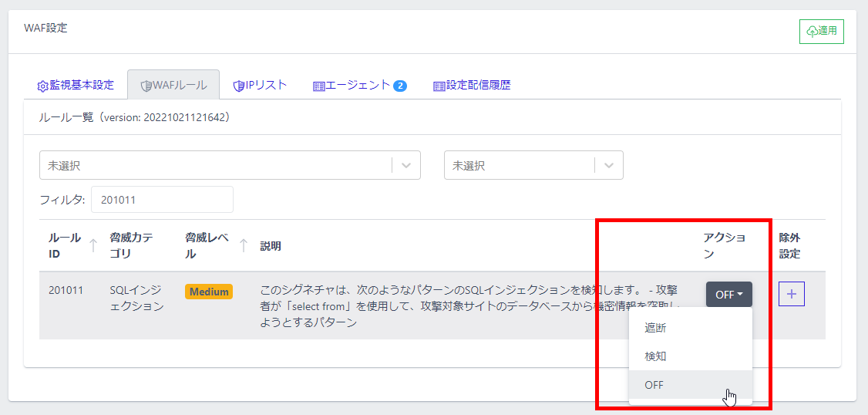
Task: Select 検知 from the action menu
Action: [x=655, y=356]
